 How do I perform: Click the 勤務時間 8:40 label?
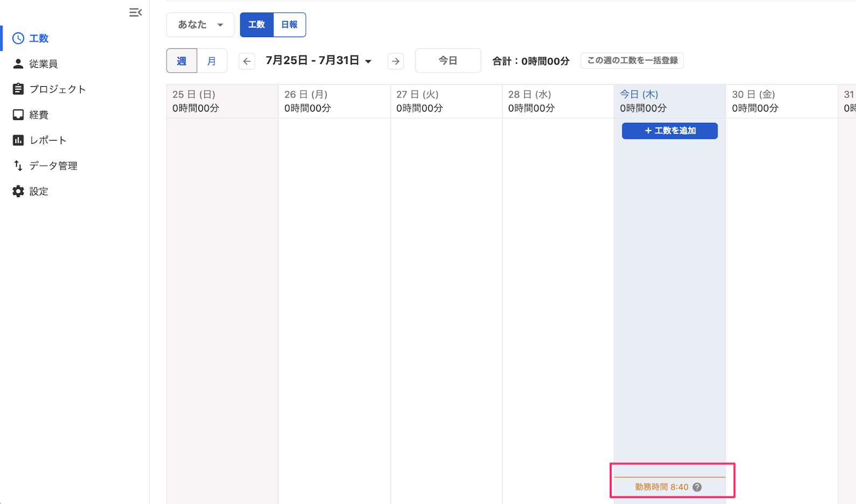click(x=662, y=487)
